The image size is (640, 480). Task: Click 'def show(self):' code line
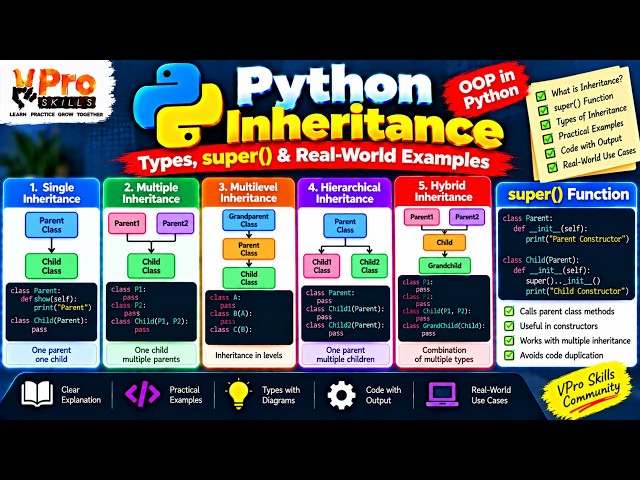point(49,299)
